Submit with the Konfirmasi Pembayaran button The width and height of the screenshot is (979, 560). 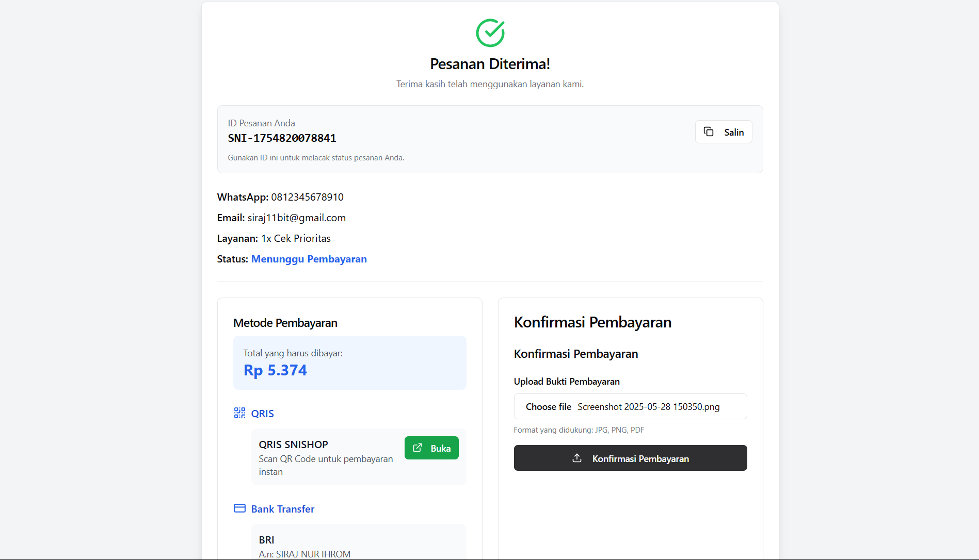click(630, 458)
